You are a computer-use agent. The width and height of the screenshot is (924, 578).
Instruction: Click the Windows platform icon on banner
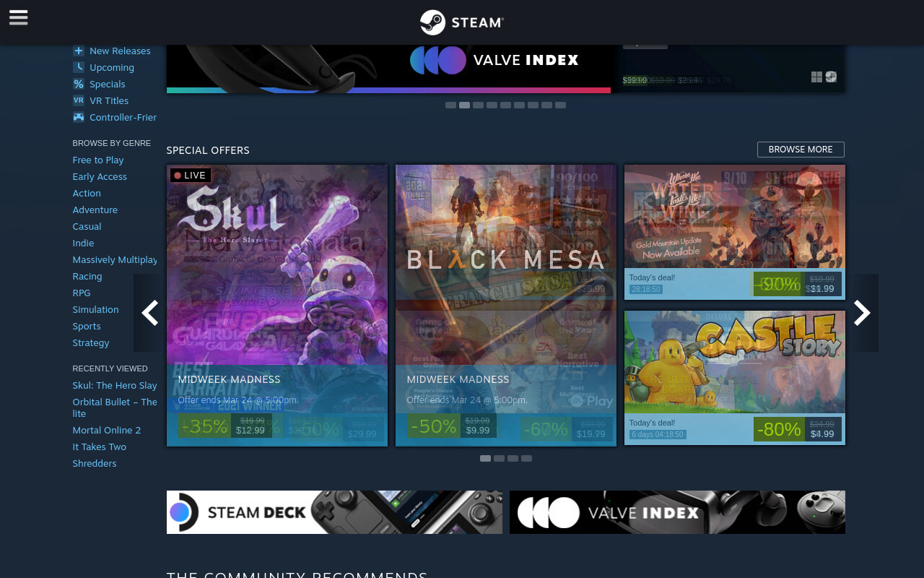coord(816,77)
